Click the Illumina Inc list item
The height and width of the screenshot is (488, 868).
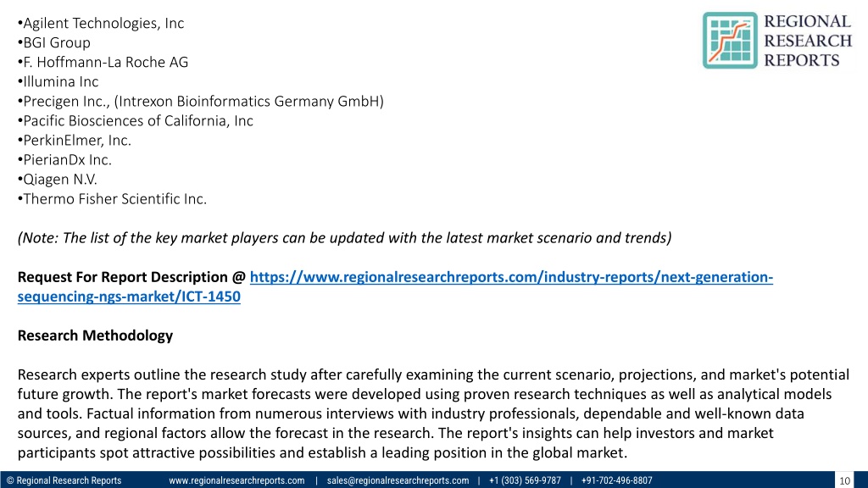point(58,81)
